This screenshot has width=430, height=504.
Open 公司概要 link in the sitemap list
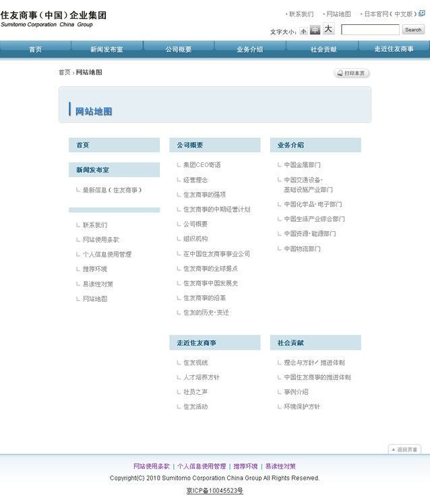pyautogui.click(x=195, y=224)
